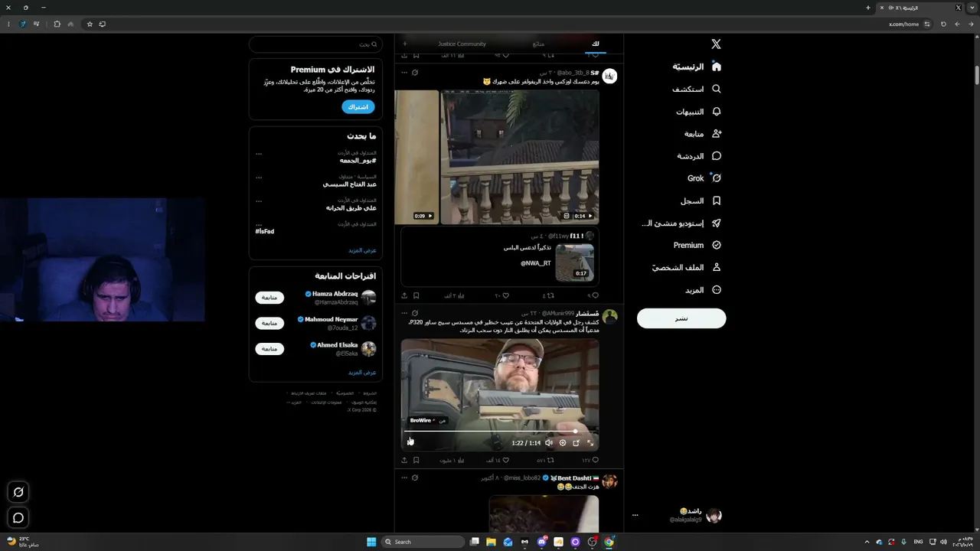
Task: Select the For You (لك) tab
Action: (596, 44)
